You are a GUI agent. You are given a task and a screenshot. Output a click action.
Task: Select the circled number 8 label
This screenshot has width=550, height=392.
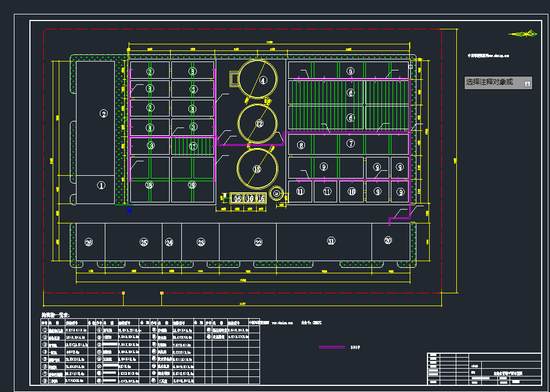tap(301, 145)
